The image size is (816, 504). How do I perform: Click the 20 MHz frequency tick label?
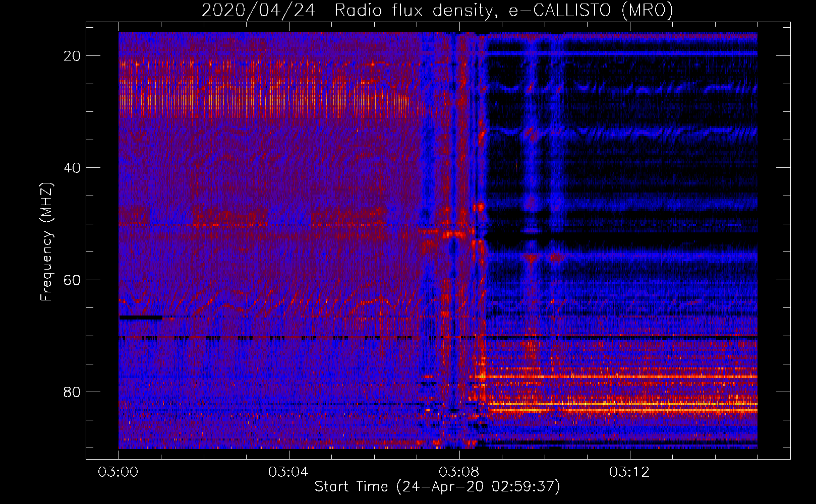click(73, 56)
